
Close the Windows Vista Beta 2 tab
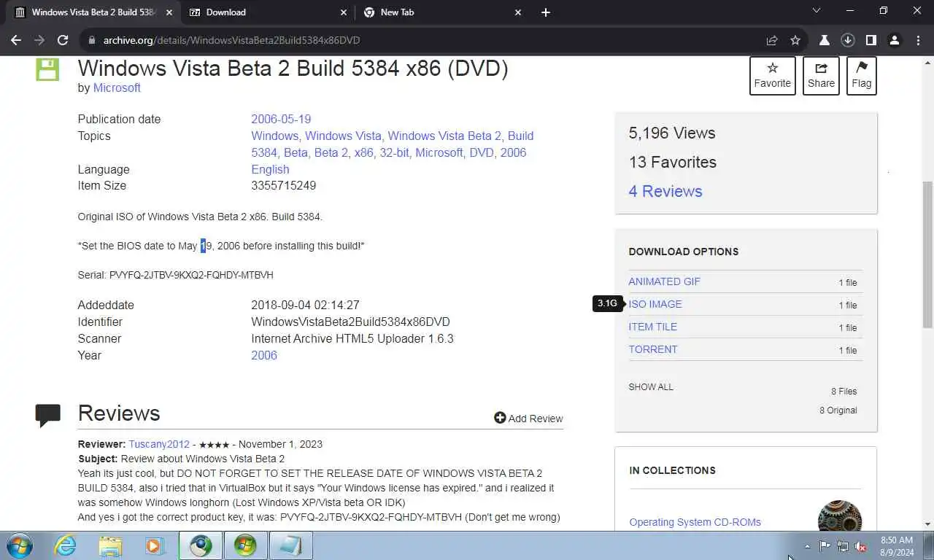pos(169,12)
